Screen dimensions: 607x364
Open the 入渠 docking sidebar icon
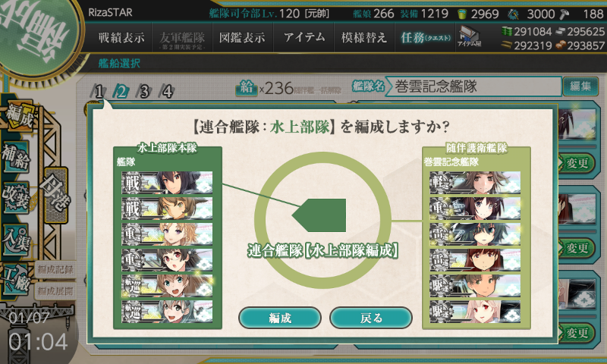[x=16, y=240]
